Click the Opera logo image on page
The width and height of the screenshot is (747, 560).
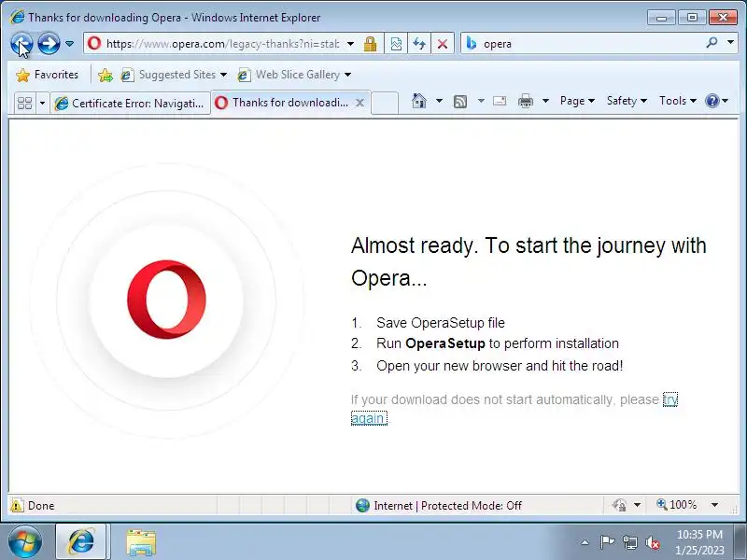pos(166,300)
